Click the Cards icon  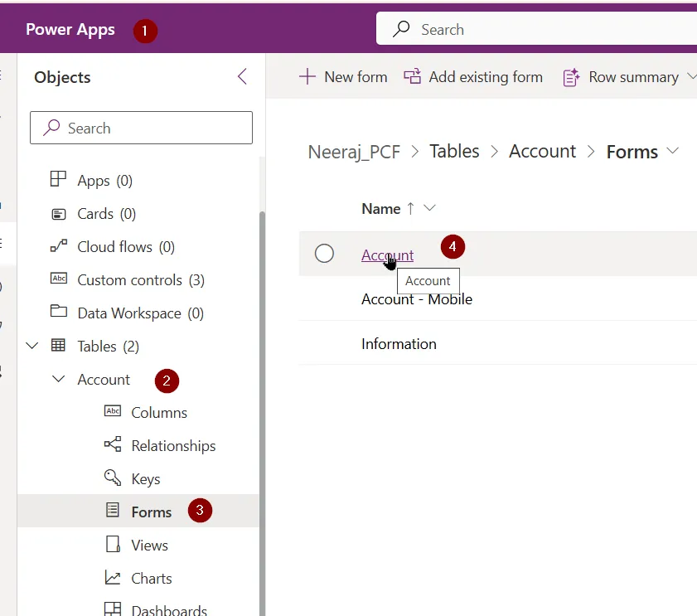click(x=59, y=214)
